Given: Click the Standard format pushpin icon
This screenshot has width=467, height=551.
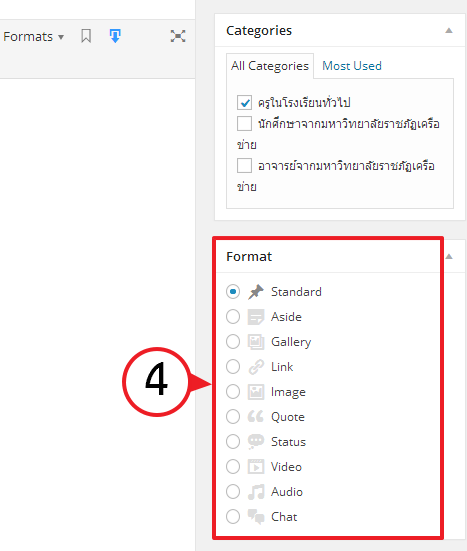Looking at the screenshot, I should 256,292.
